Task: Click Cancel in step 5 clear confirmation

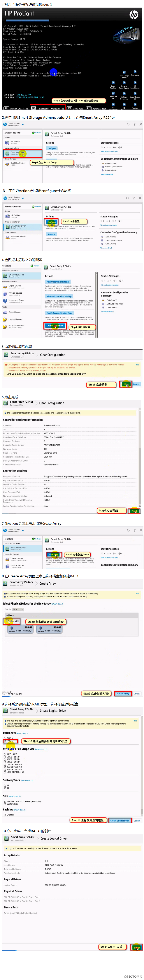Action: pos(136,384)
